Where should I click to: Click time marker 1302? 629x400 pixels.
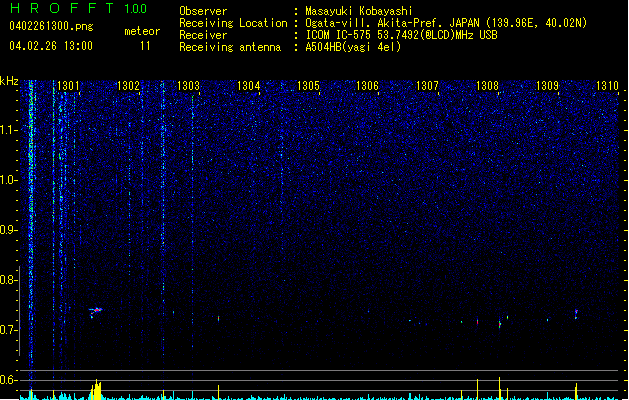(128, 86)
